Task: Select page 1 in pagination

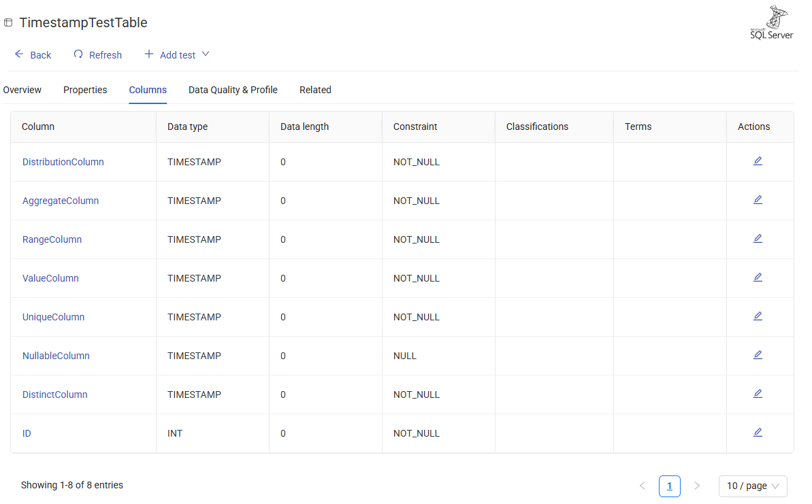Action: (669, 486)
